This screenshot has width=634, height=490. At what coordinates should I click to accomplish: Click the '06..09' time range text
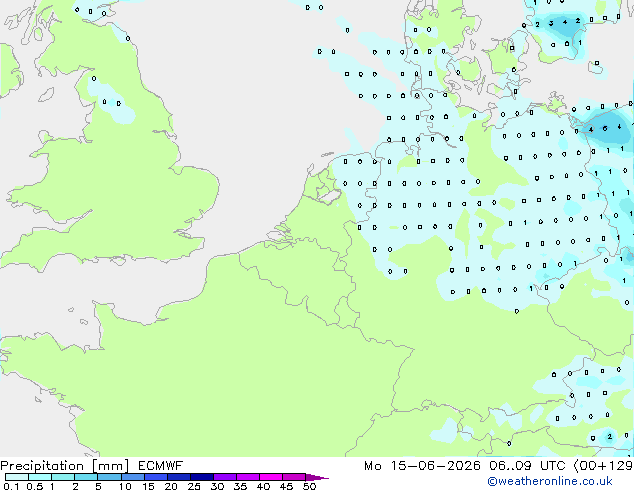coord(510,466)
